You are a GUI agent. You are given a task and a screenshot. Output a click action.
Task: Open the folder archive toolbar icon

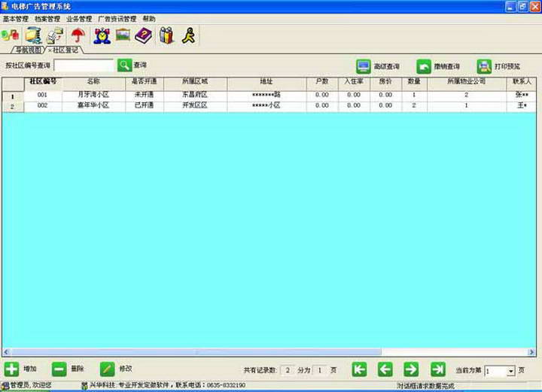click(33, 35)
